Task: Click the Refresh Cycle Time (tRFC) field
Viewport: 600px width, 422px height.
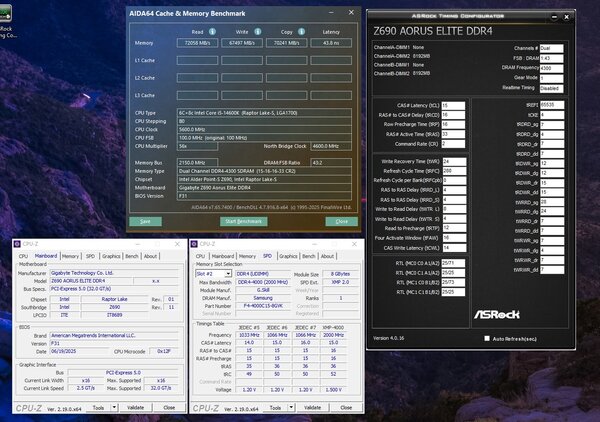Action: (x=455, y=171)
